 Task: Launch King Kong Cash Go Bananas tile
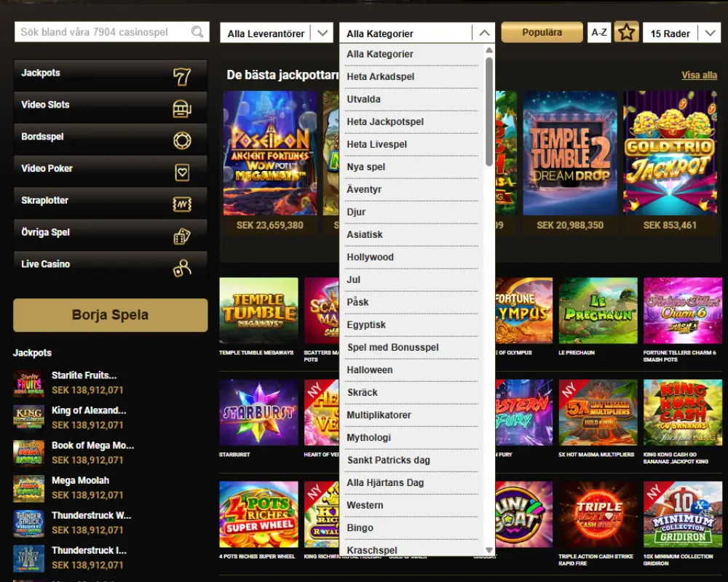[683, 412]
